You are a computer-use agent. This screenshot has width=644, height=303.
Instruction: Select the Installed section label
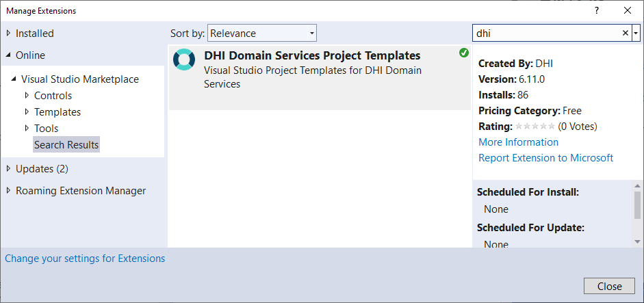click(x=35, y=34)
